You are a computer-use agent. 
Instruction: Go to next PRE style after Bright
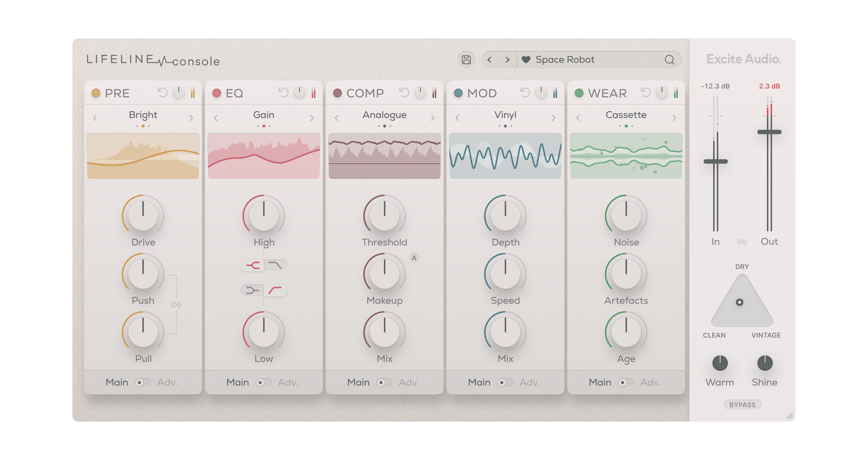[x=191, y=118]
